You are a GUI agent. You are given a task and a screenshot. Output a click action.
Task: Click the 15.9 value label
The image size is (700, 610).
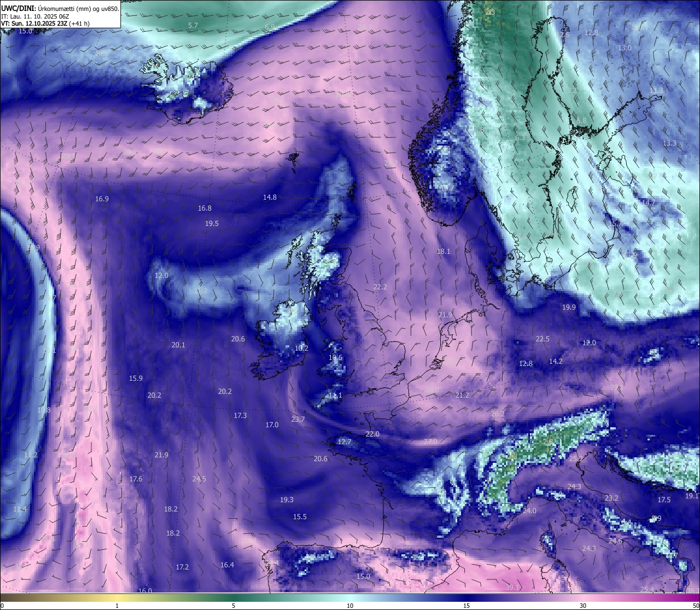coord(136,379)
